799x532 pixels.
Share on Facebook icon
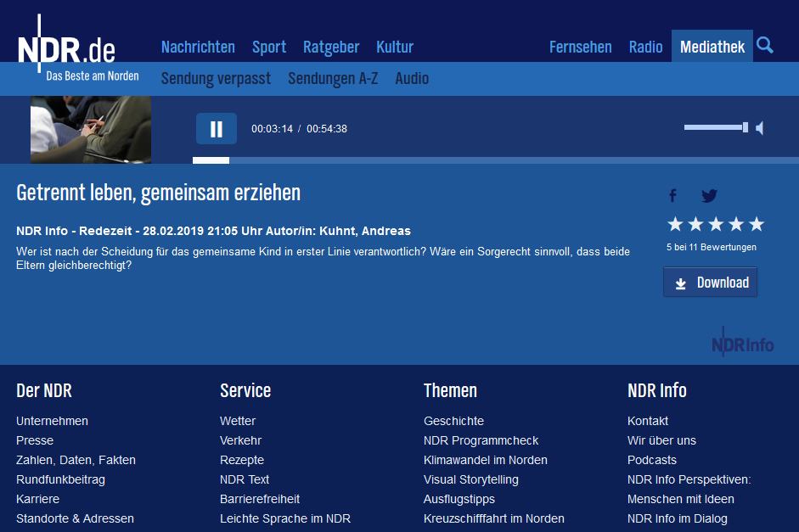[x=672, y=195]
